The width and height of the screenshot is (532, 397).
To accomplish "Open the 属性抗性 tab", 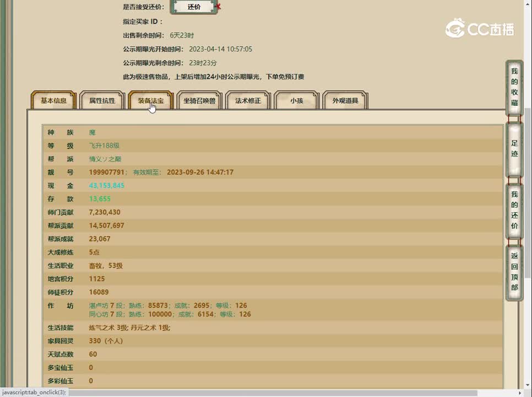I will pyautogui.click(x=102, y=101).
